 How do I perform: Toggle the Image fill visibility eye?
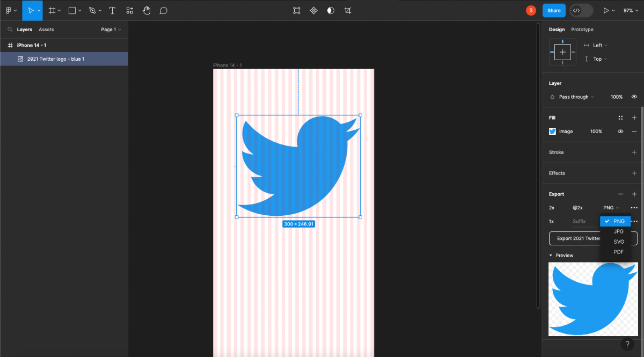(x=620, y=132)
